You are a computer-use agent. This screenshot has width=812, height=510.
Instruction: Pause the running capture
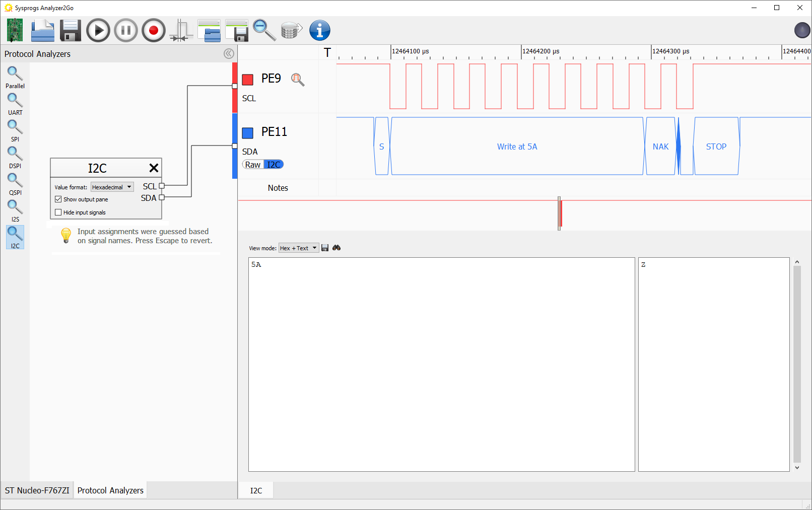125,30
